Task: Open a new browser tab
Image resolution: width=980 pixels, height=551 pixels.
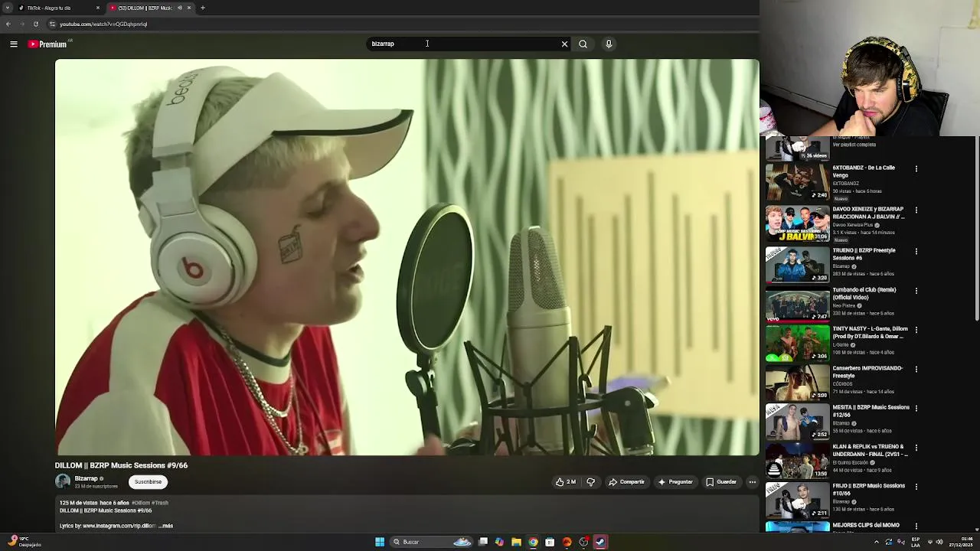Action: tap(203, 8)
